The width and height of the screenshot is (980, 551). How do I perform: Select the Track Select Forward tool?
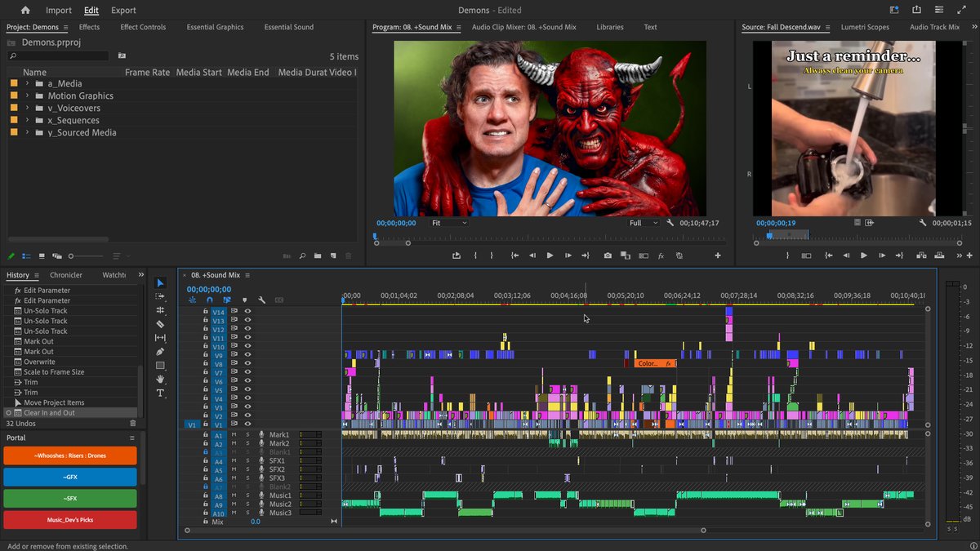pos(160,297)
